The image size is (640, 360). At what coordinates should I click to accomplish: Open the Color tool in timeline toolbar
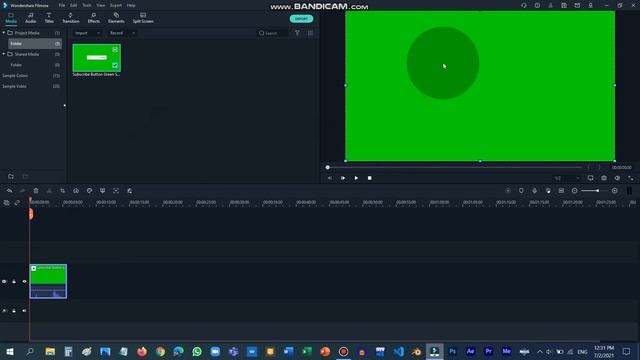(x=89, y=191)
